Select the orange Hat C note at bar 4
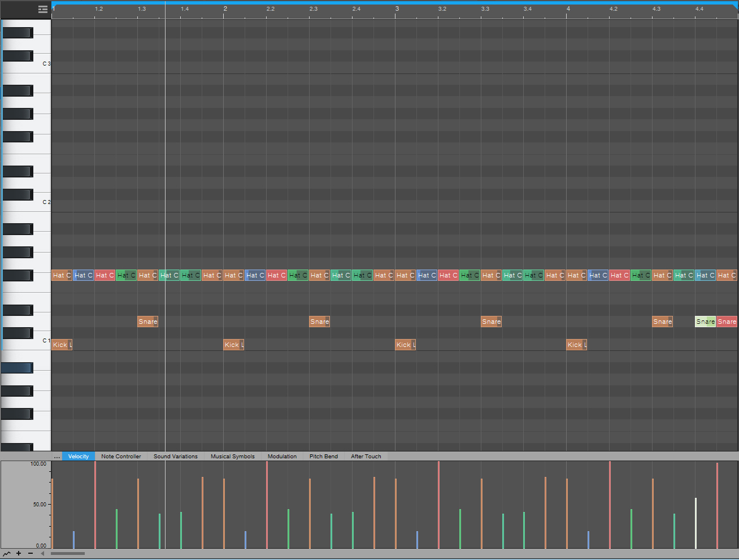Screen dimensions: 739x560 point(577,275)
